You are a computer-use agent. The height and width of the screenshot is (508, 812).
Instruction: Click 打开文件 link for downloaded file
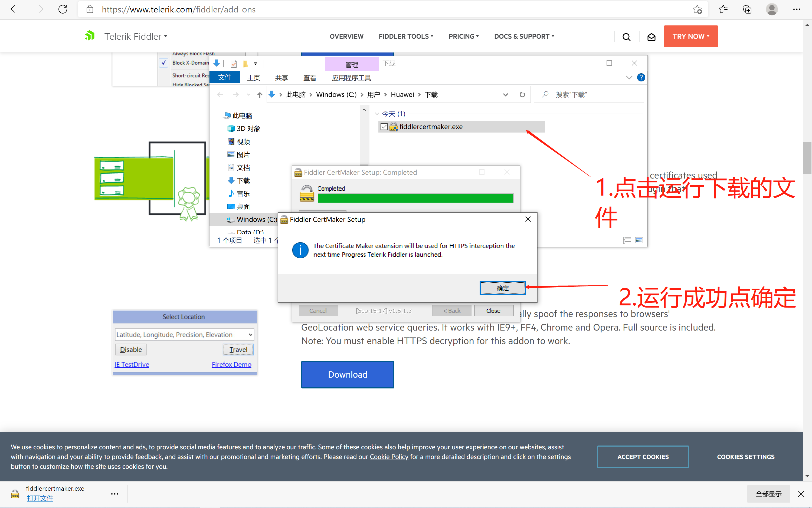click(x=40, y=498)
